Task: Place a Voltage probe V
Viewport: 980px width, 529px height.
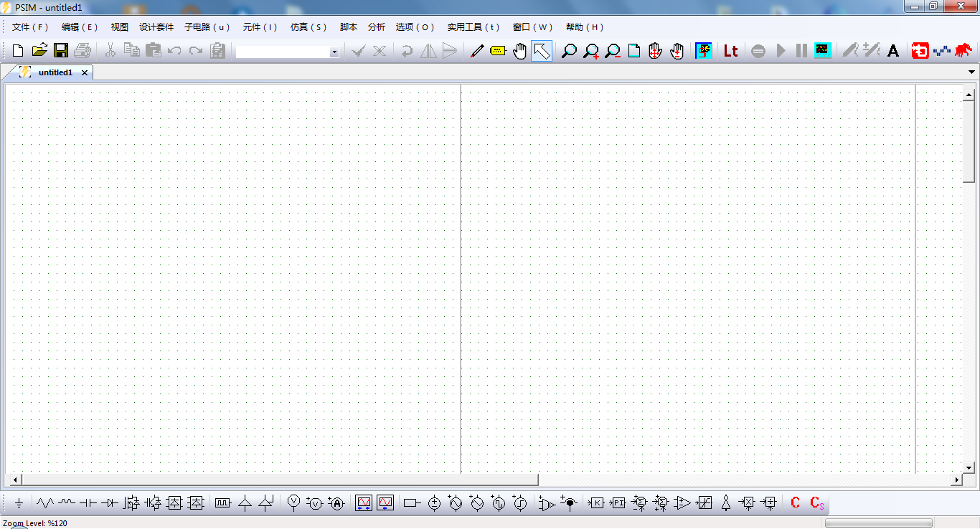Action: (293, 503)
